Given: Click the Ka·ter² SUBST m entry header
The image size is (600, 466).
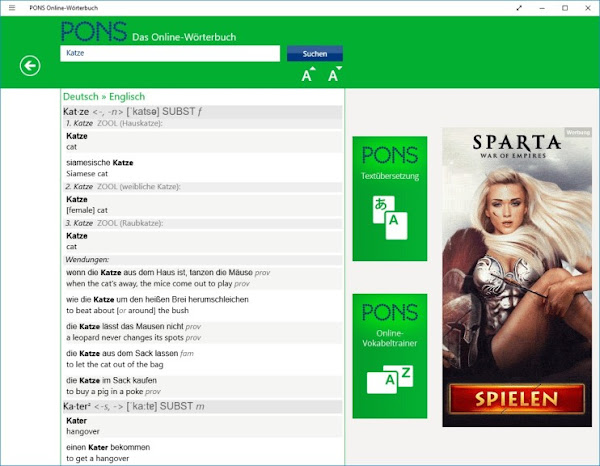Looking at the screenshot, I should coord(202,406).
